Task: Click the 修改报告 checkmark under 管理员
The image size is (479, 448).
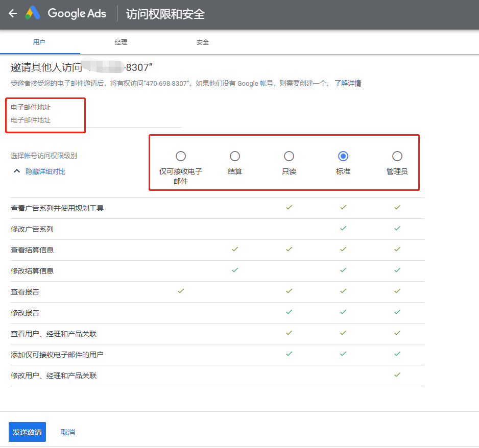Action: pyautogui.click(x=397, y=312)
